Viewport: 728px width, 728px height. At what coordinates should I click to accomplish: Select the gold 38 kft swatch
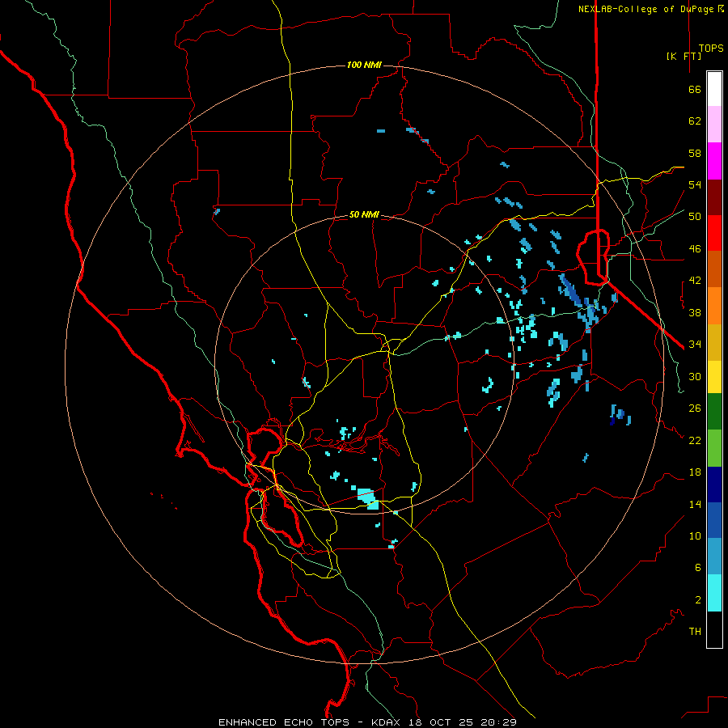[714, 342]
